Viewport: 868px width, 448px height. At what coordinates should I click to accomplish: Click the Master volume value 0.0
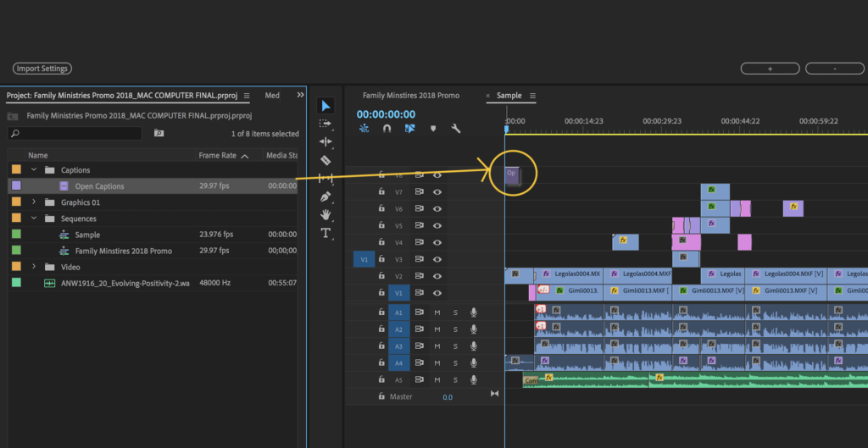point(448,397)
